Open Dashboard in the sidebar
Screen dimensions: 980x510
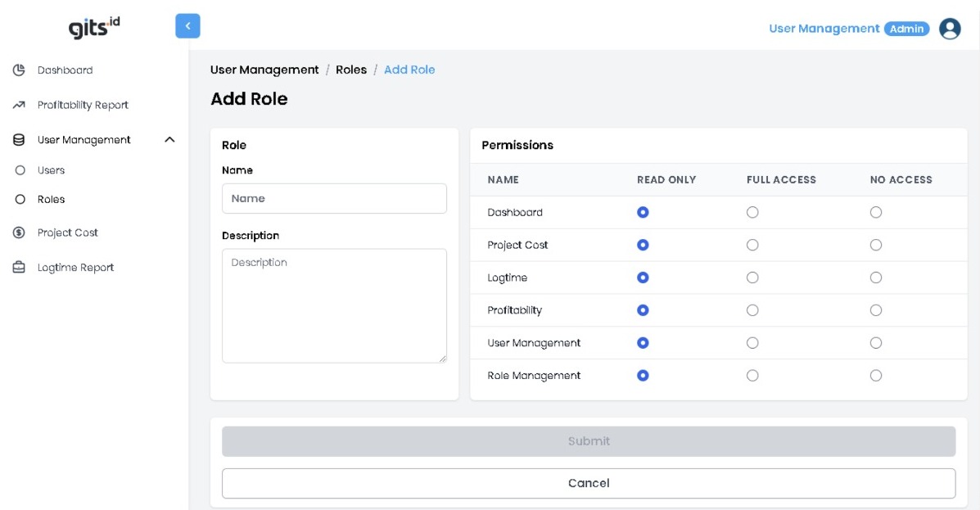(x=65, y=70)
